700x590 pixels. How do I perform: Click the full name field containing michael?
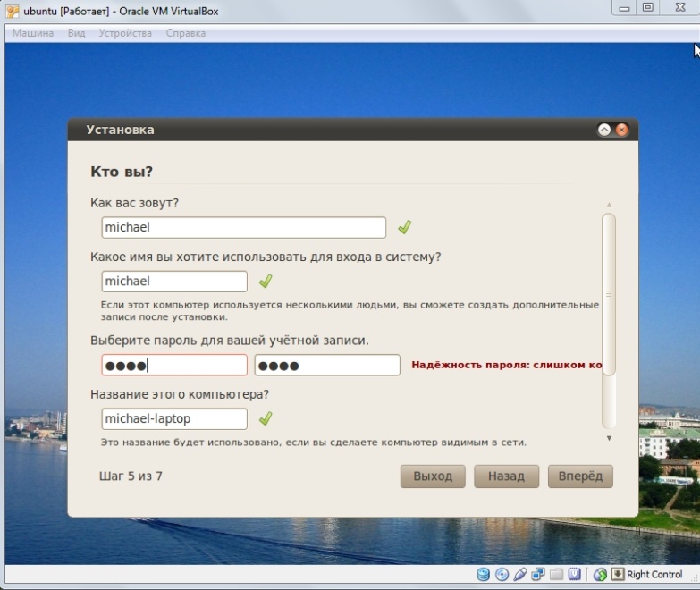(x=244, y=228)
